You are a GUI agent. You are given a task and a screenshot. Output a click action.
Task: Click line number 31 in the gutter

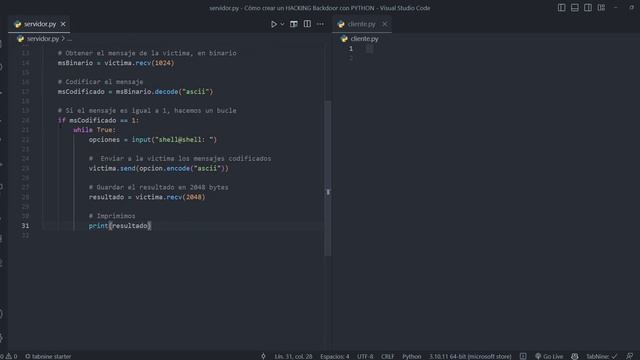[x=25, y=226]
